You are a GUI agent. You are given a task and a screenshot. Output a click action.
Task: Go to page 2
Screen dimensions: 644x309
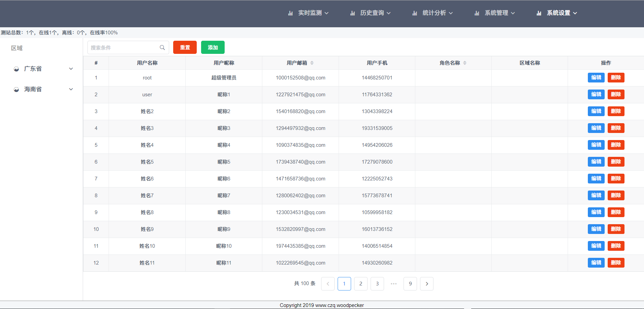(x=361, y=284)
